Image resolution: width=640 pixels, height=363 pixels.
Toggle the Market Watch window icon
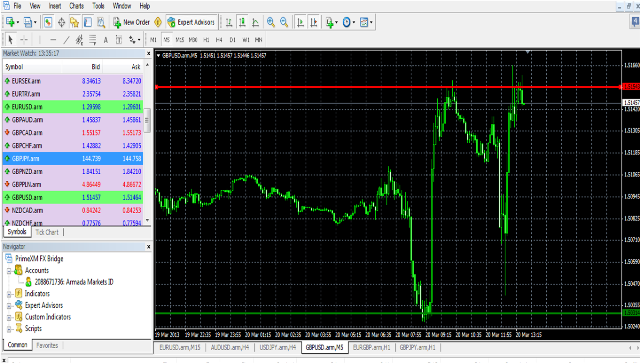pyautogui.click(x=48, y=22)
